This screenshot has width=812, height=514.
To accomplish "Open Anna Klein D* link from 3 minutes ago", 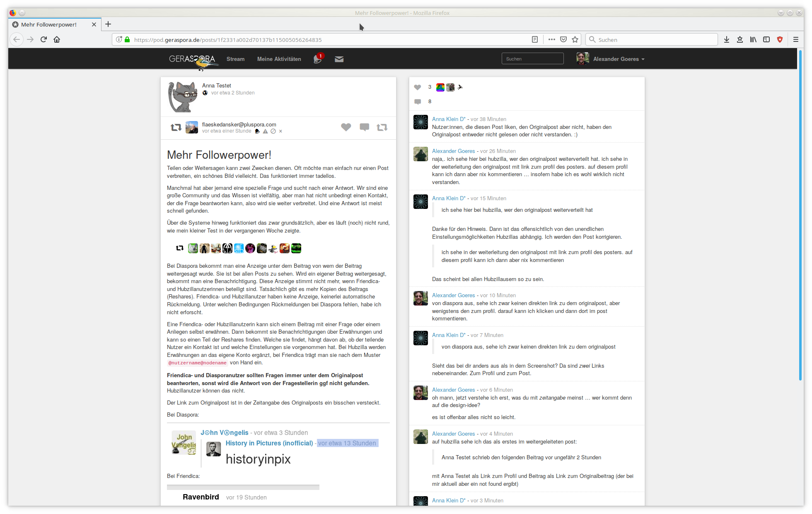I will [x=449, y=500].
